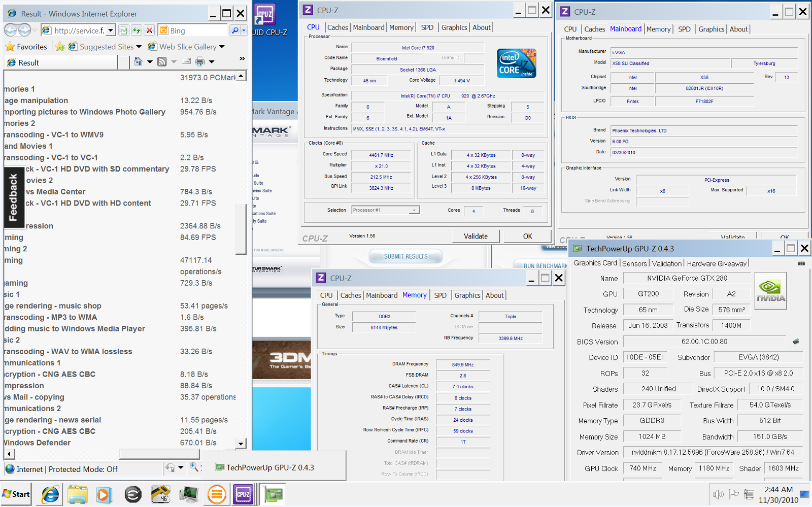This screenshot has width=812, height=507.
Task: Click CPU-Z taskbar icon
Action: point(243,494)
